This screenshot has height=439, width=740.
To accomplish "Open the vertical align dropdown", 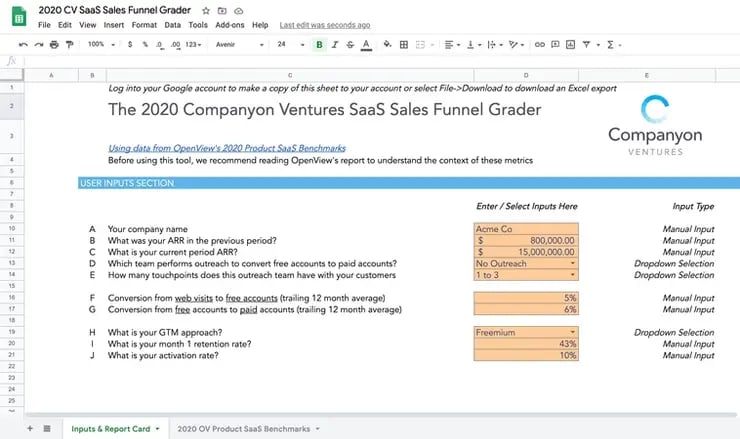I will click(473, 44).
